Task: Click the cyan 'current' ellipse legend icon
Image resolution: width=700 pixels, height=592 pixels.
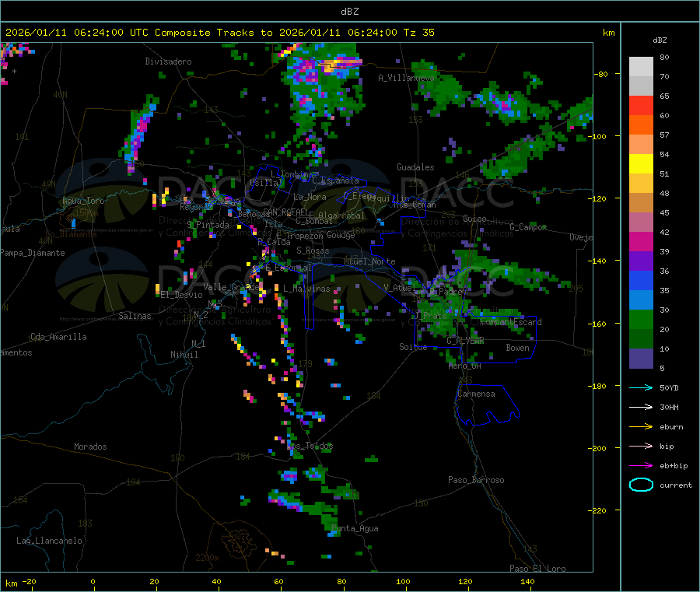Action: coord(641,485)
